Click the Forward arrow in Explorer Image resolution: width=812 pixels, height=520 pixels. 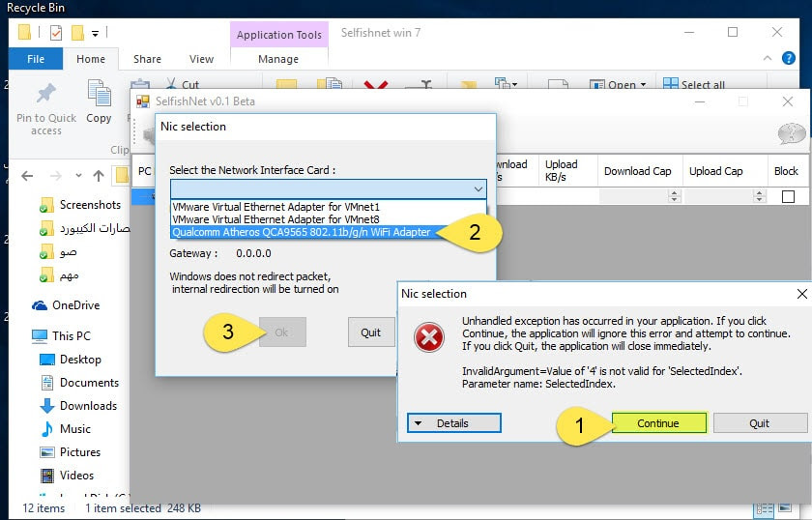pyautogui.click(x=55, y=176)
